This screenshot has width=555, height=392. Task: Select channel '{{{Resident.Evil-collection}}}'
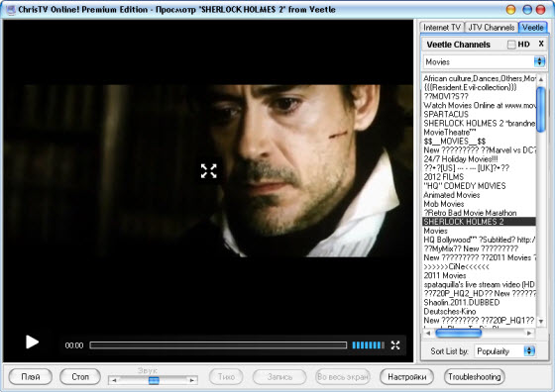point(480,87)
